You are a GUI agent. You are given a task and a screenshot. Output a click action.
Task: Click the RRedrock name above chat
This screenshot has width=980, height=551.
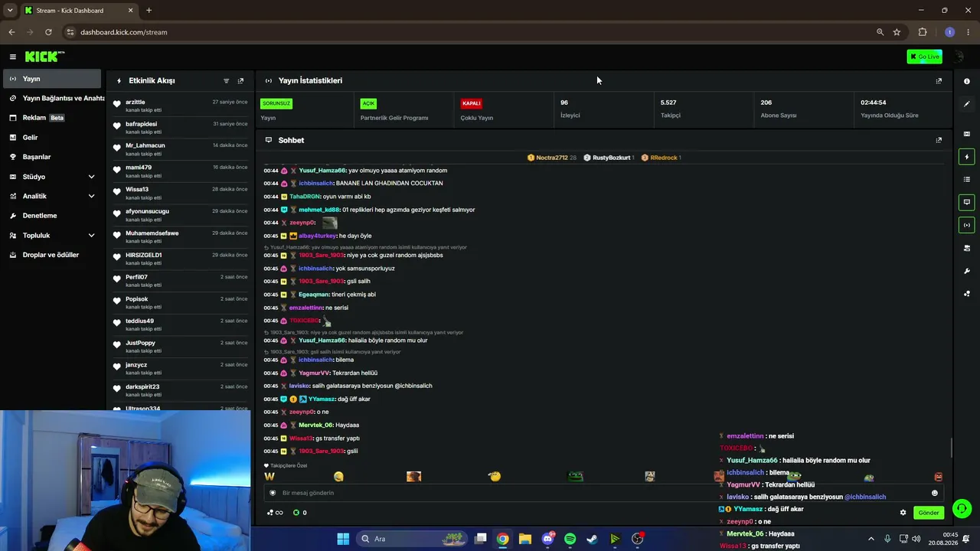tap(664, 158)
